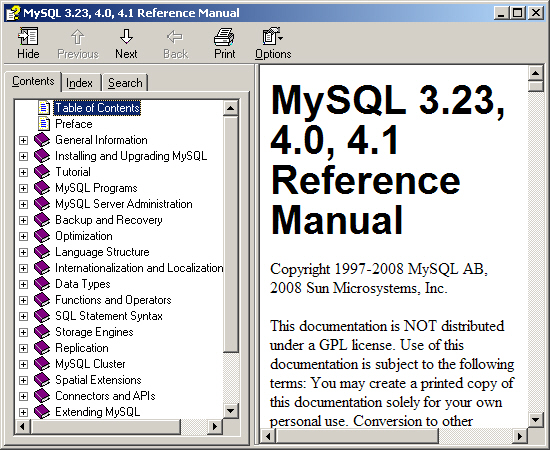
Task: Select the Connectors and APIs entry
Action: (x=105, y=396)
